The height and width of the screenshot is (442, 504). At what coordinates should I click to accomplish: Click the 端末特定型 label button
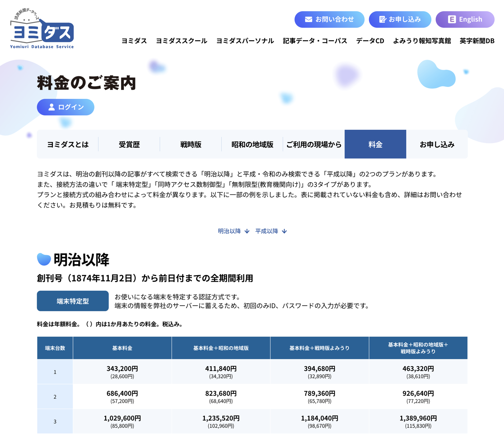click(x=73, y=301)
